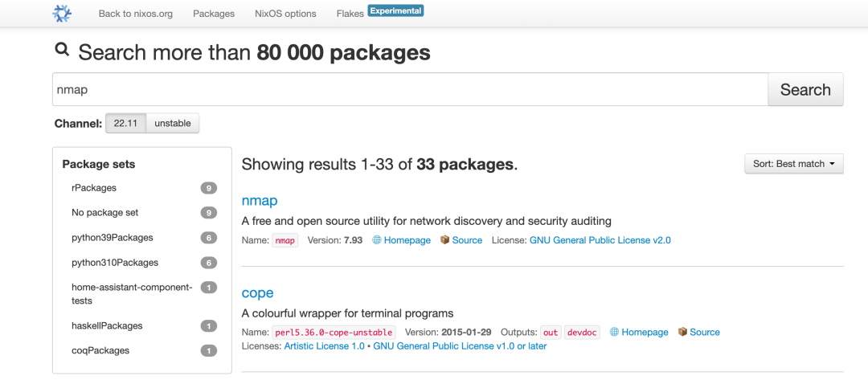Open the Packages nav item

click(214, 14)
